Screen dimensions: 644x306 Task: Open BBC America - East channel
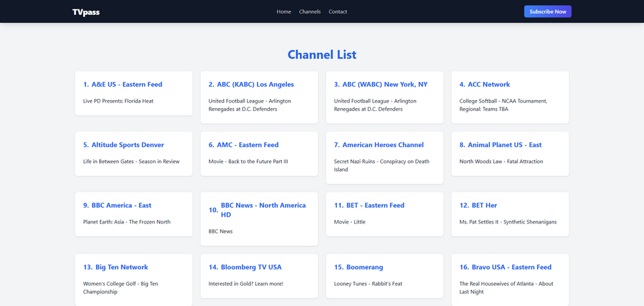click(121, 205)
